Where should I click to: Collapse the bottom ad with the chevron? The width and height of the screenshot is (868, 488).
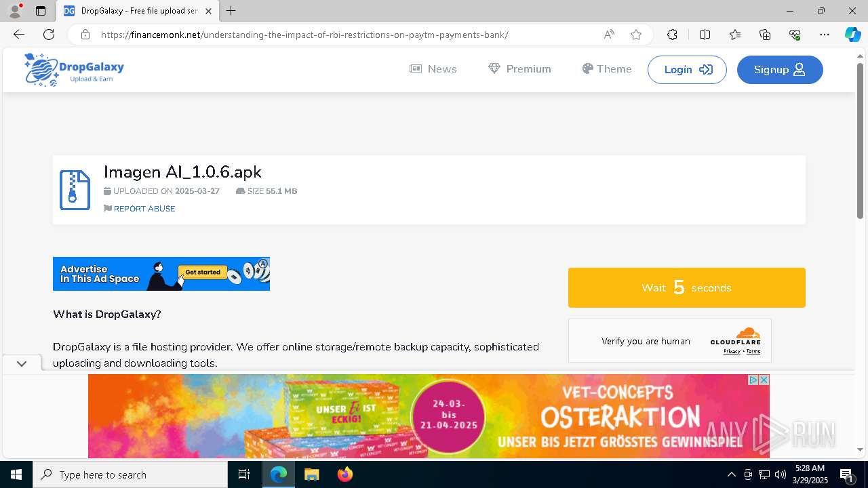coord(22,363)
